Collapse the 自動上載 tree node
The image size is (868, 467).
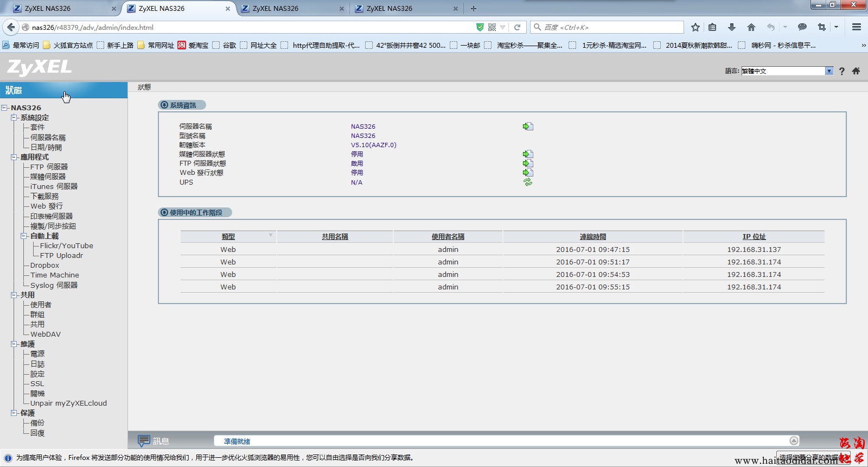24,236
